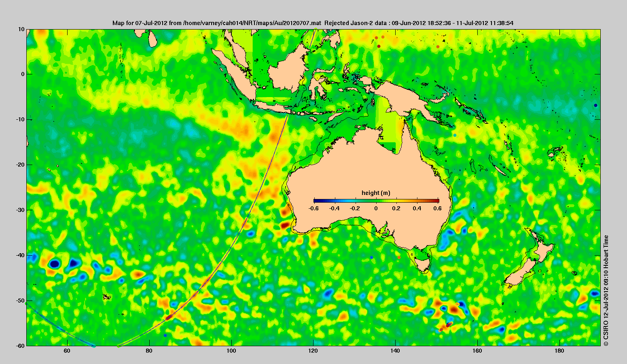Click the CSIRO copyright text on the right edge
This screenshot has height=364, width=627.
[606, 290]
